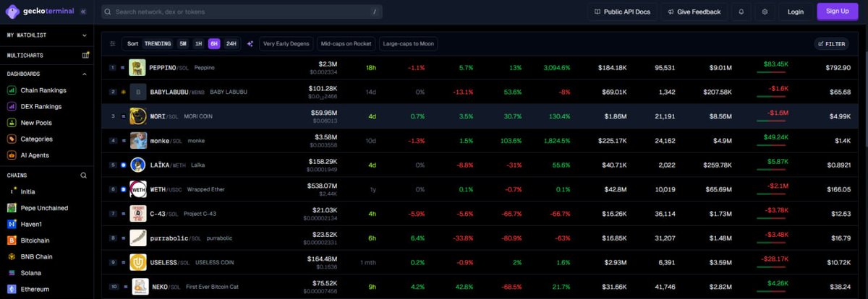Collapse Dashboards section chevron

pyautogui.click(x=84, y=74)
